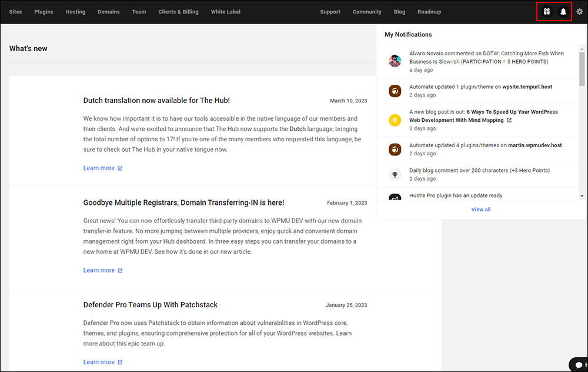Click external link icon under Domain Transferring-IN article

[121, 270]
